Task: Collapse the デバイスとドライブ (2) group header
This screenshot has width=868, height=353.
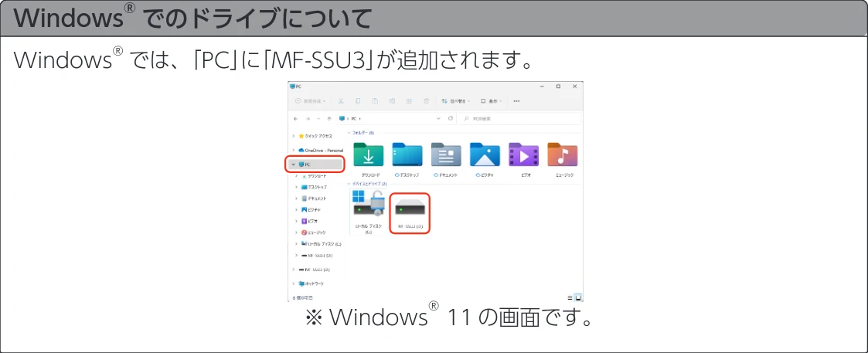Action: 349,183
